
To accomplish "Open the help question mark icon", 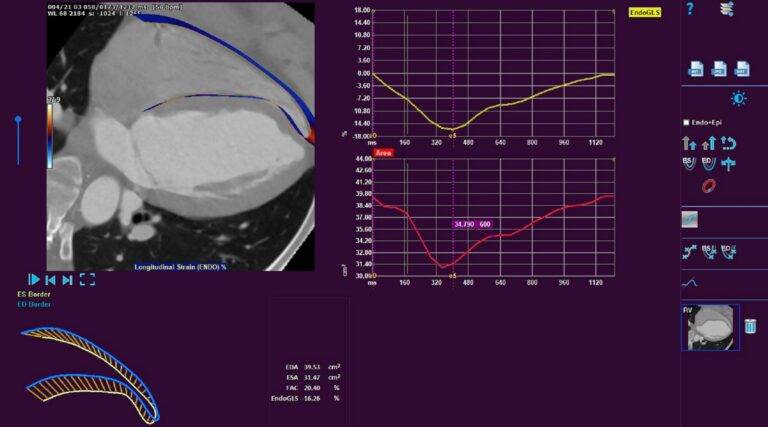I will (x=689, y=9).
